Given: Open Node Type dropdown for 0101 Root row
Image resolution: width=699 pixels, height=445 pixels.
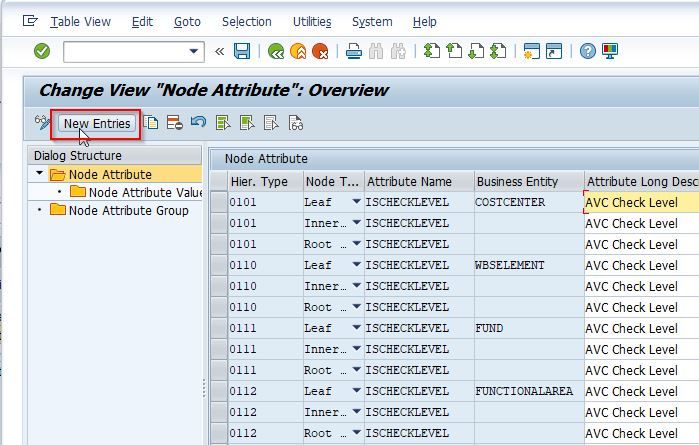Looking at the screenshot, I should pyautogui.click(x=357, y=243).
